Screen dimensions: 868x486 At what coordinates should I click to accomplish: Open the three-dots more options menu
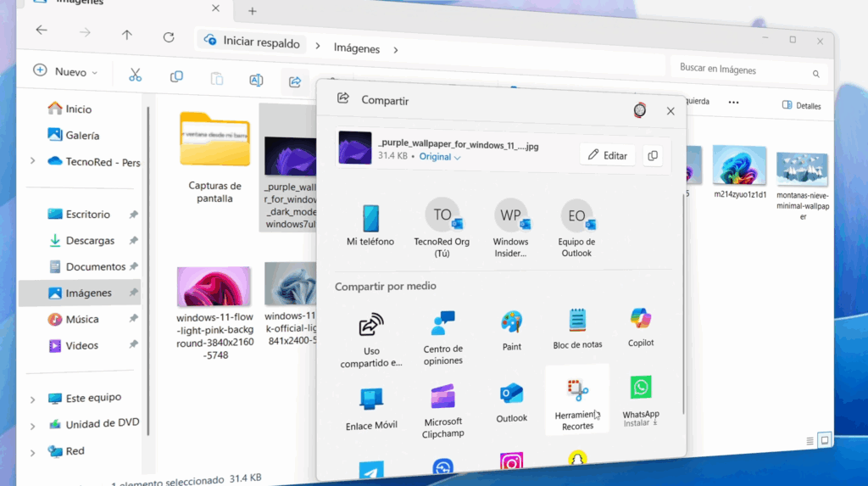click(733, 103)
